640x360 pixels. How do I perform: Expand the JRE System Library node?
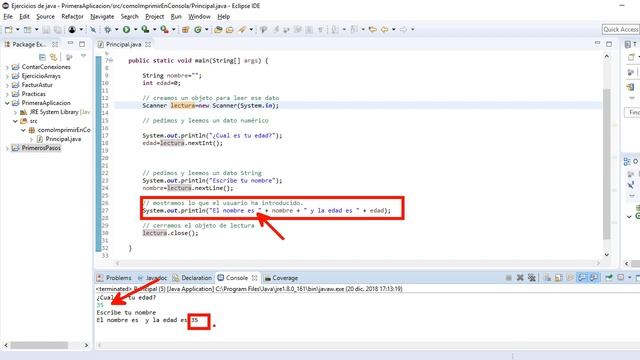(x=16, y=112)
